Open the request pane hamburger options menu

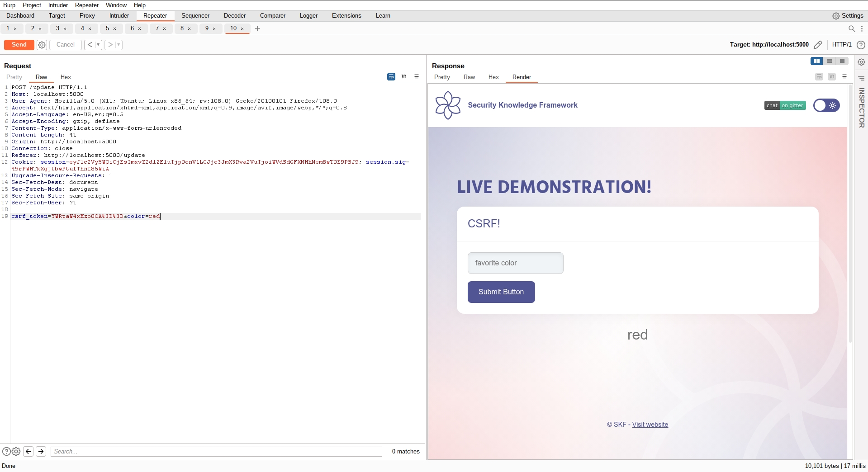click(x=417, y=77)
